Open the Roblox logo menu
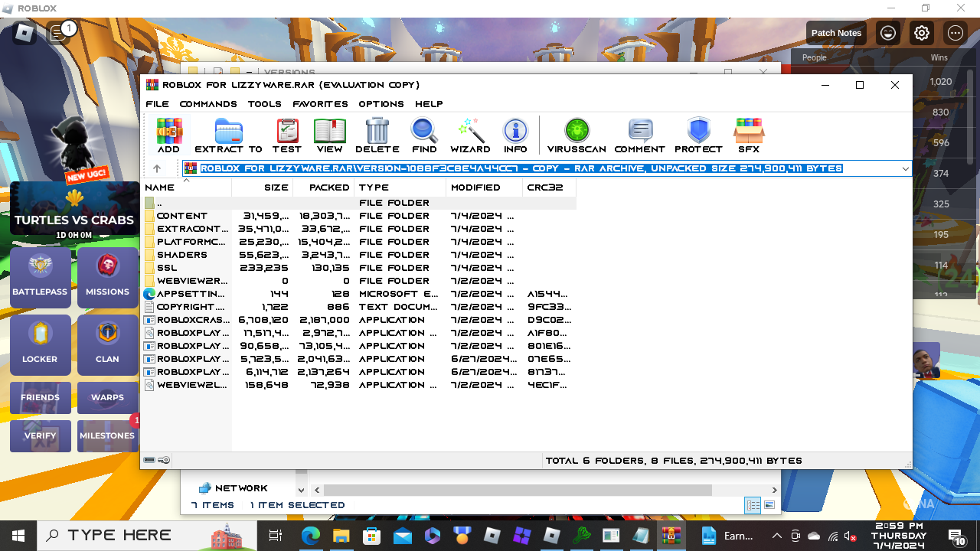 25,33
